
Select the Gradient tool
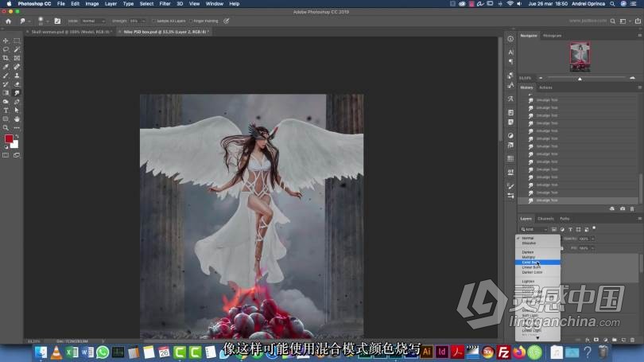click(x=6, y=93)
